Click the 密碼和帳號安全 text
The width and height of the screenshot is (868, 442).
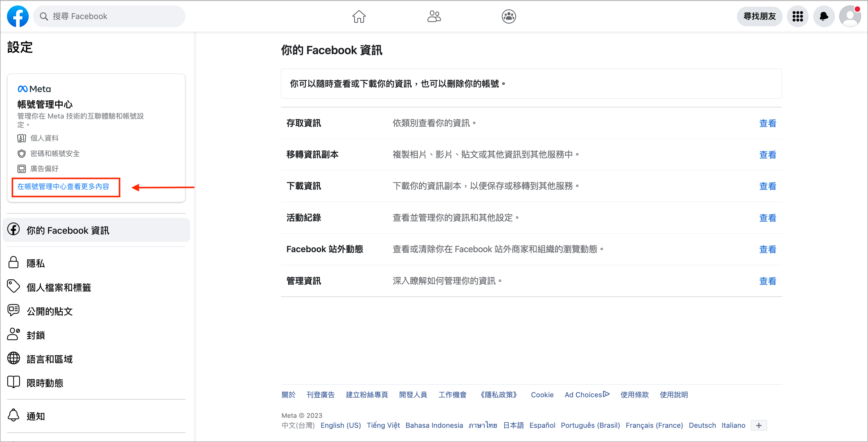tap(55, 154)
